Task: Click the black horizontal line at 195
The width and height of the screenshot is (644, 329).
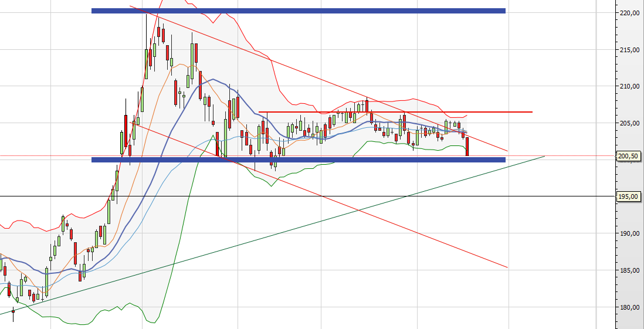Action: pos(293,196)
